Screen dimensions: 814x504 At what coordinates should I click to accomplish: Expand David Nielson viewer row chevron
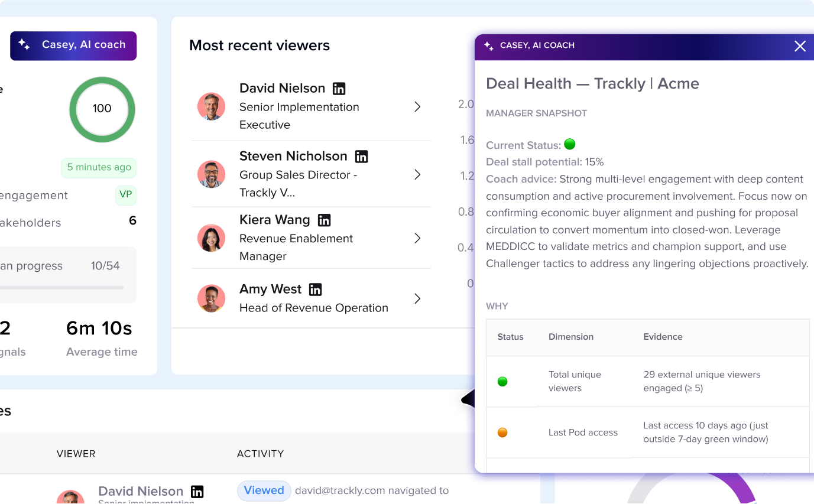[417, 107]
